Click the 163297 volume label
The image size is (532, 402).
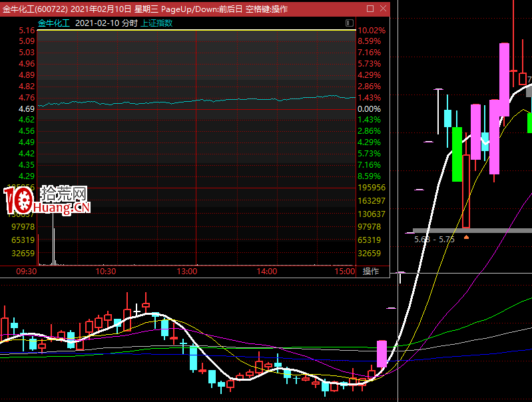click(x=372, y=201)
